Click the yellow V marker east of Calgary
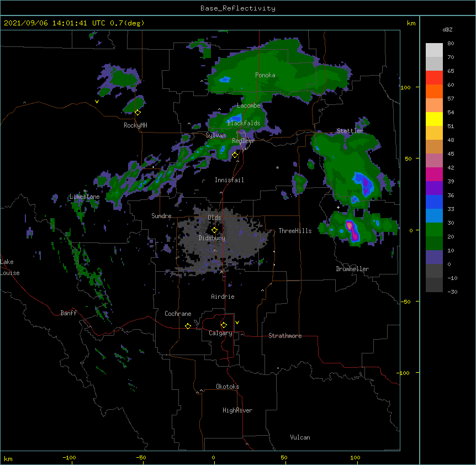The image size is (476, 465). click(237, 323)
